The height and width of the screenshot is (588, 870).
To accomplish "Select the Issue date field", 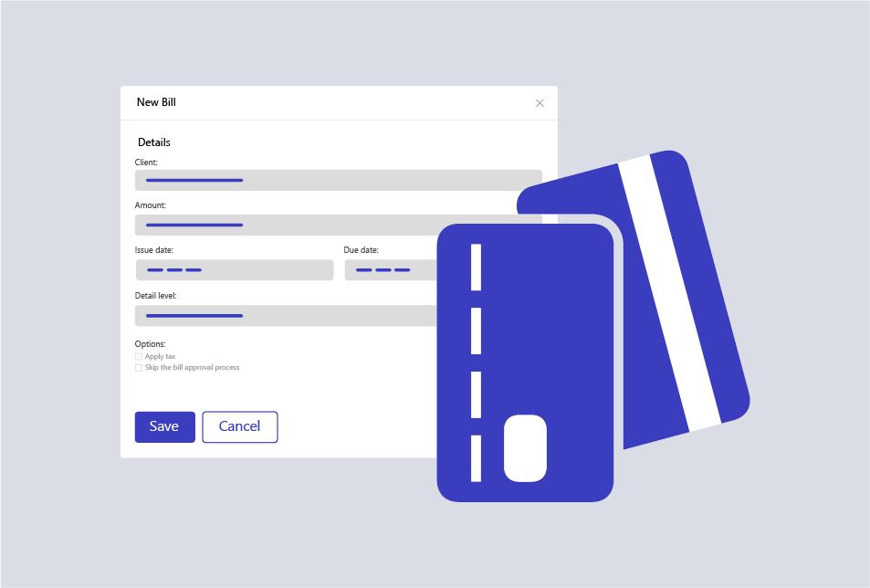I will tap(235, 270).
